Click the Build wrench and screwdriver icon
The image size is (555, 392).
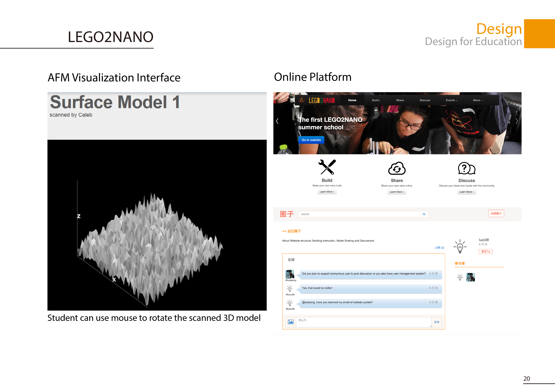click(x=327, y=167)
